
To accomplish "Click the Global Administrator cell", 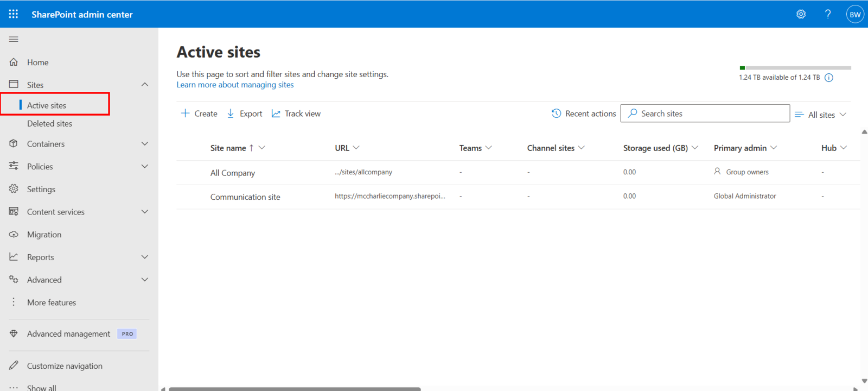I will 745,195.
